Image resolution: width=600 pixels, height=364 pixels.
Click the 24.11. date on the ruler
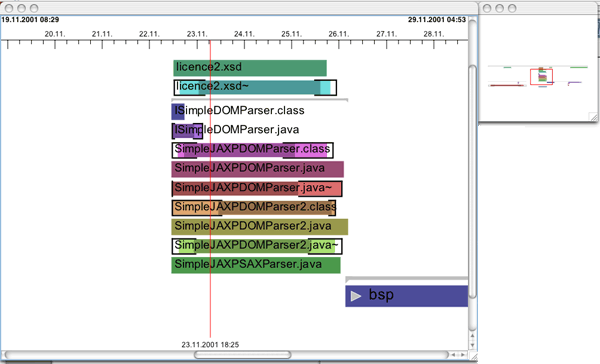tap(244, 34)
